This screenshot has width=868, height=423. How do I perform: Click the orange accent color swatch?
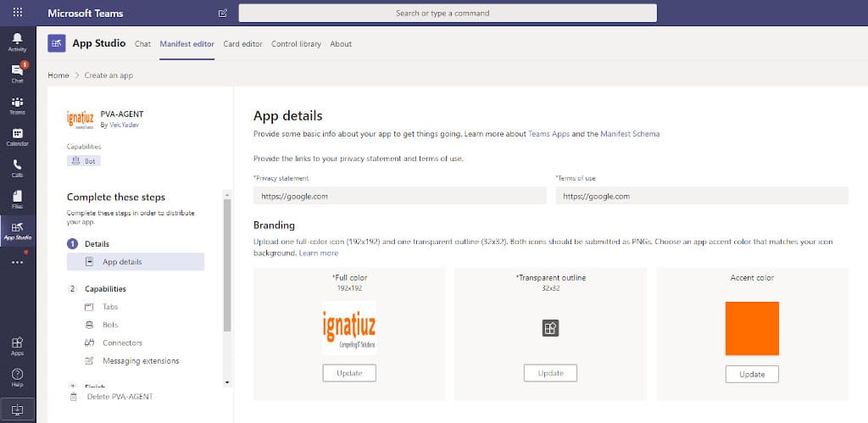(753, 328)
